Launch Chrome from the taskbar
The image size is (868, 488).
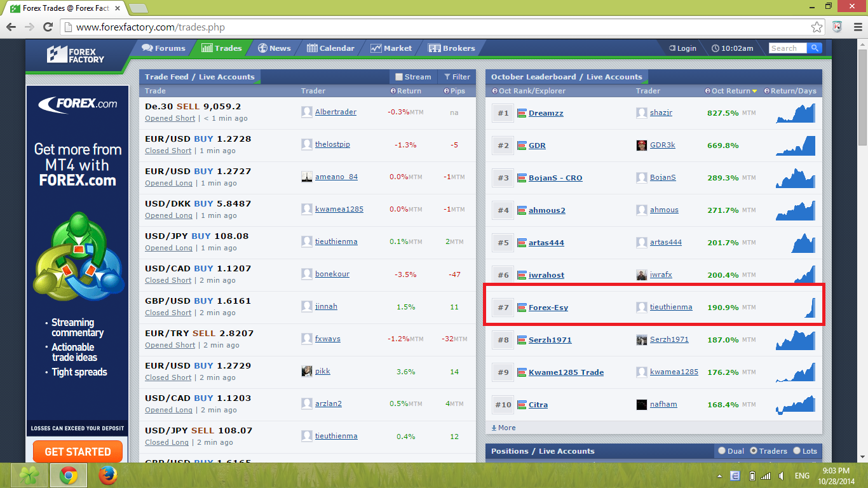point(69,475)
